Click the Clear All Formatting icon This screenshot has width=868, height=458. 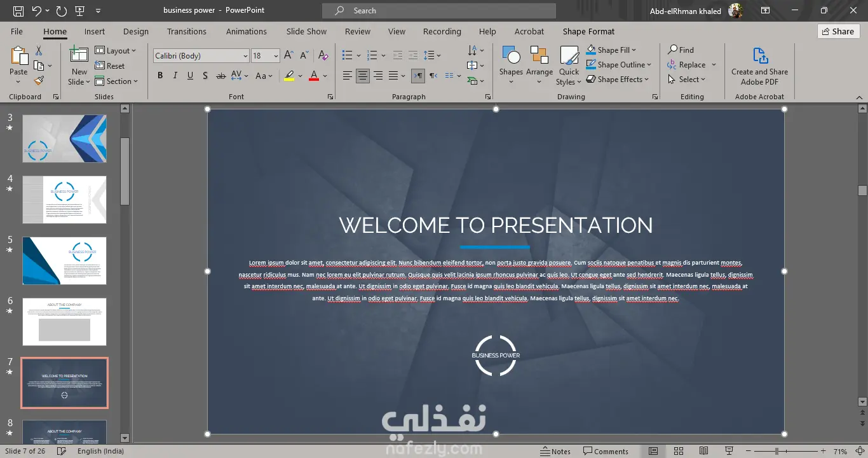tap(323, 56)
